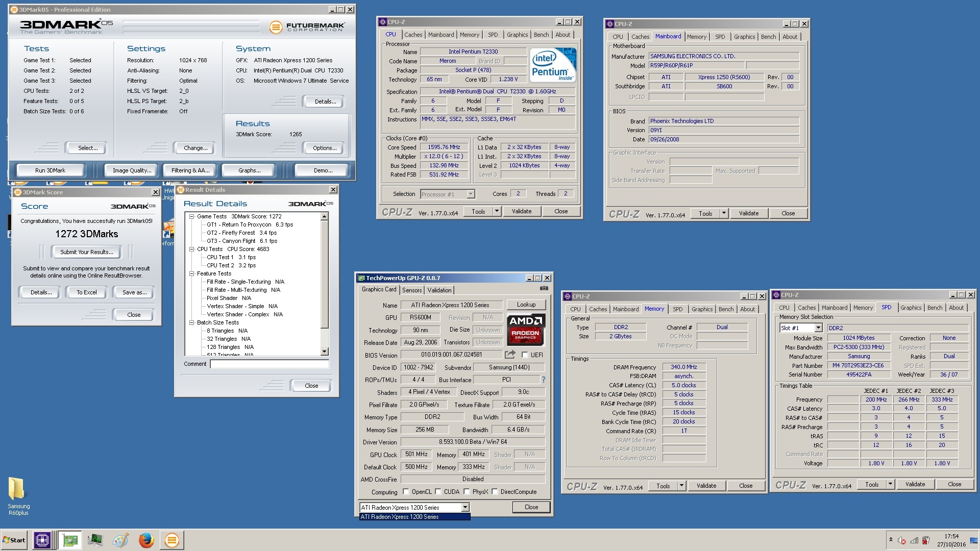The image size is (980, 551).
Task: Click the Filtering & AA button
Action: coord(190,170)
